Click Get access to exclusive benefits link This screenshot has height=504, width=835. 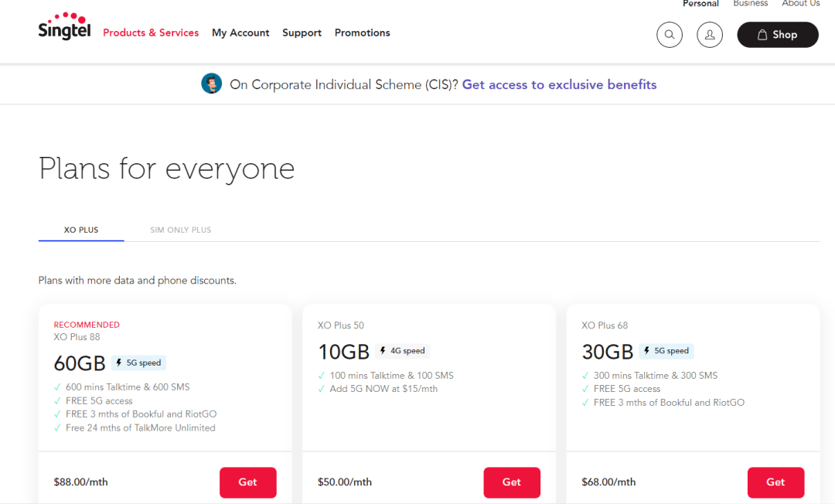559,84
